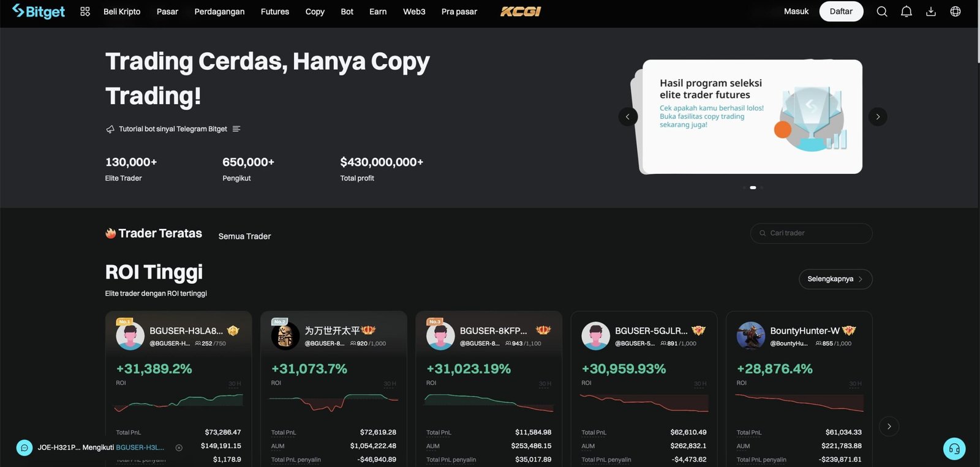980x467 pixels.
Task: Click the $1,054,222.48 AUM value
Action: click(373, 446)
